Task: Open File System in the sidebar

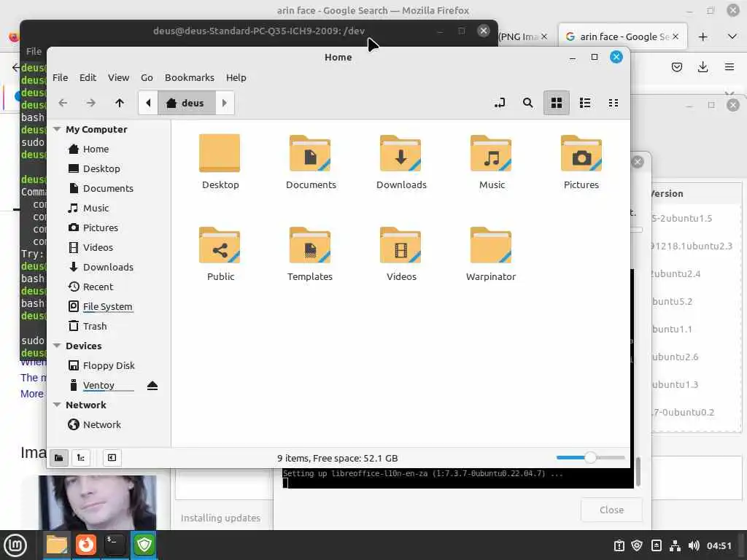Action: 108,307
